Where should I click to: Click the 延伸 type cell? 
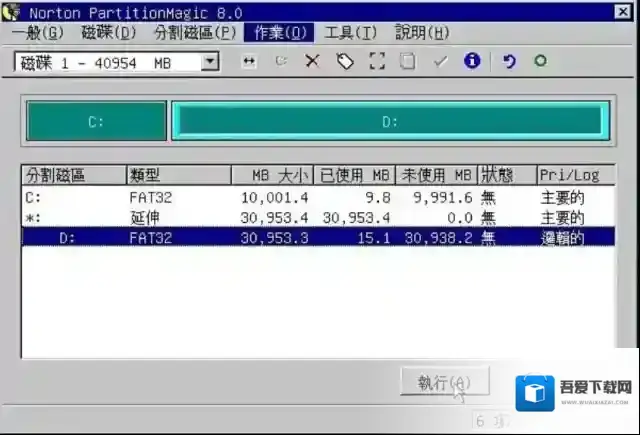pos(144,218)
